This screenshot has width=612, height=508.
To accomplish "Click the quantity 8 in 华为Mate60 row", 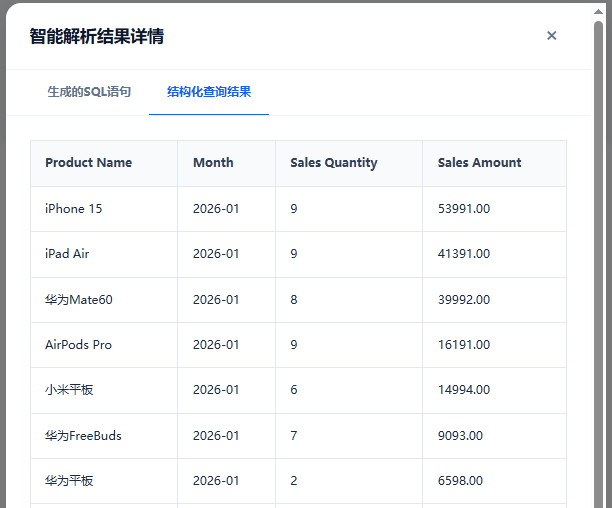I will (294, 300).
